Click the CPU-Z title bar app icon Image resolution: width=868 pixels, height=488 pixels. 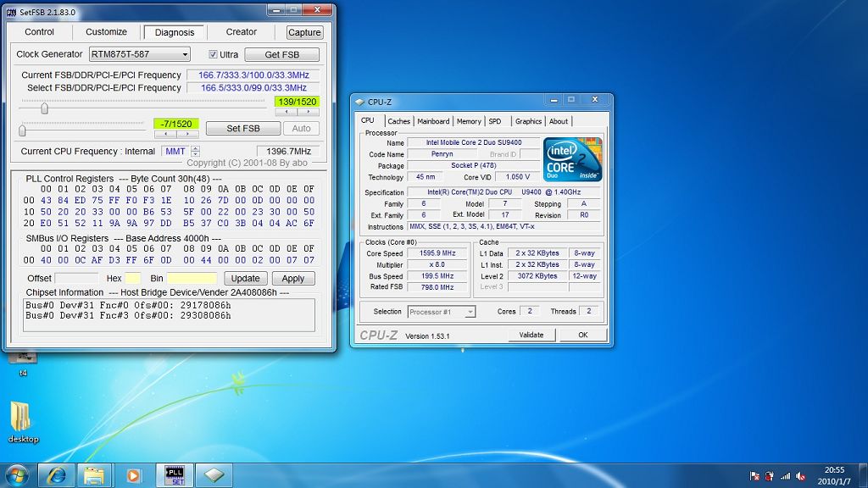[359, 102]
